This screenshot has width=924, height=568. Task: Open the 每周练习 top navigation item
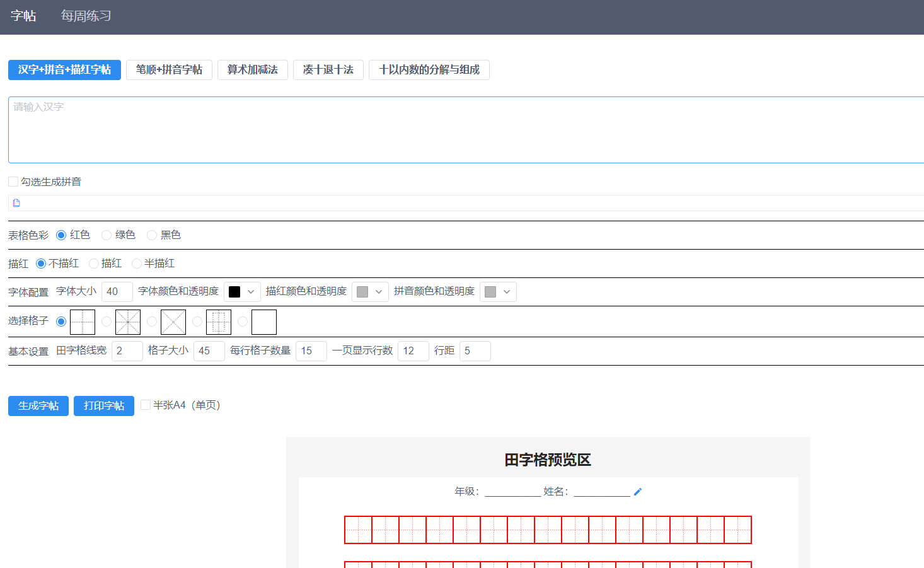coord(86,16)
